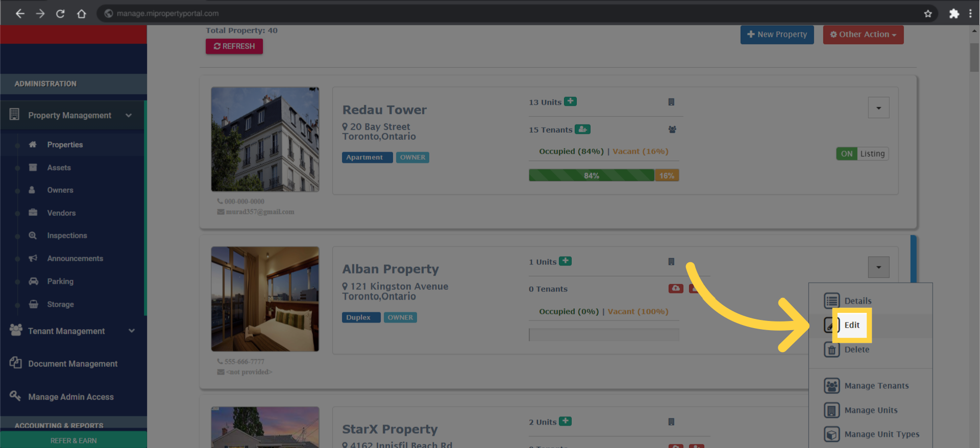The image size is (980, 448).
Task: Click the Apartment tag on Redau Tower
Action: (367, 157)
